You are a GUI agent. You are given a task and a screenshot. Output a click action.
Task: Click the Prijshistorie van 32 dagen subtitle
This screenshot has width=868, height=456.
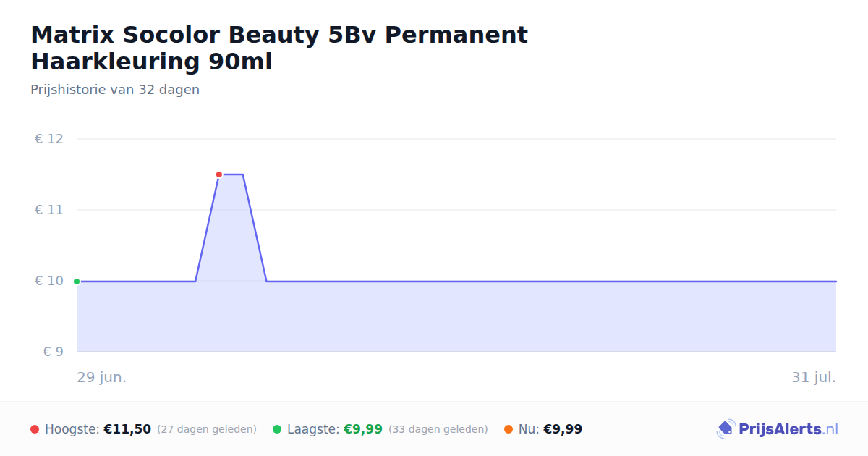click(x=115, y=90)
